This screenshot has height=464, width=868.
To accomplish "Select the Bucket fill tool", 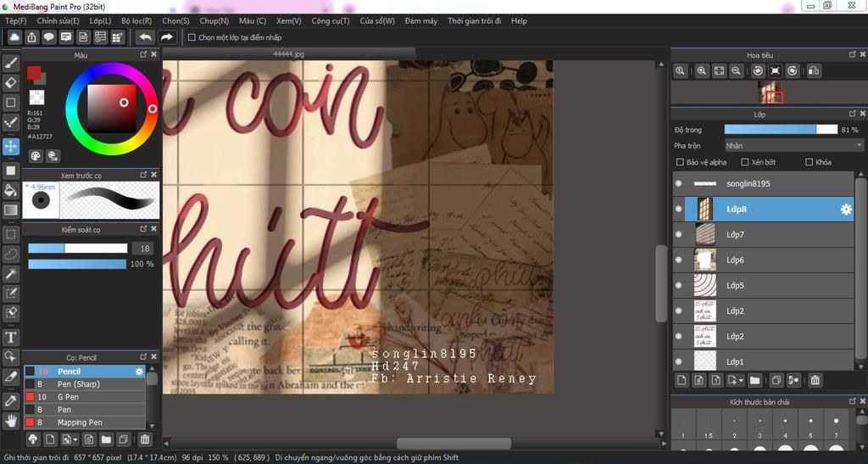I will pyautogui.click(x=10, y=191).
